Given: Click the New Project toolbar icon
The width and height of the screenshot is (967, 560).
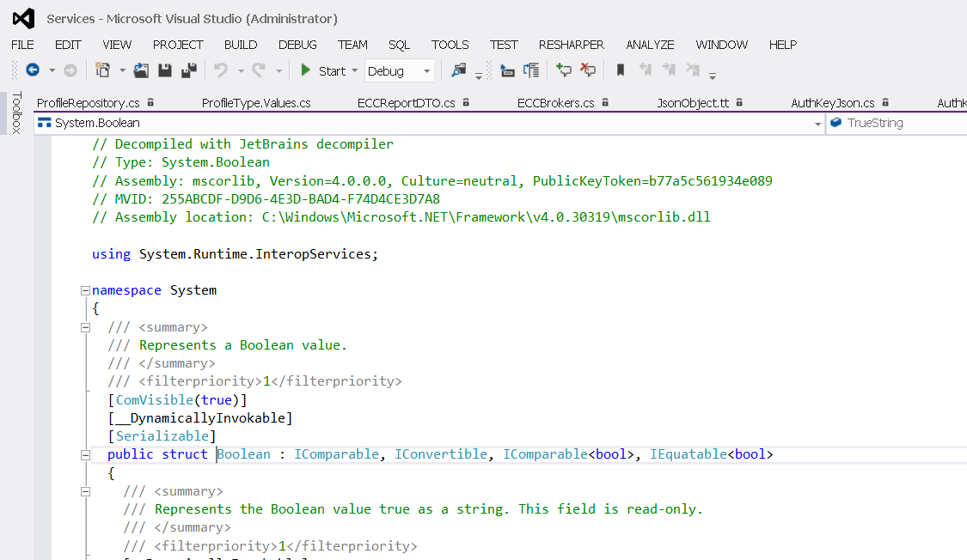Looking at the screenshot, I should pos(102,70).
